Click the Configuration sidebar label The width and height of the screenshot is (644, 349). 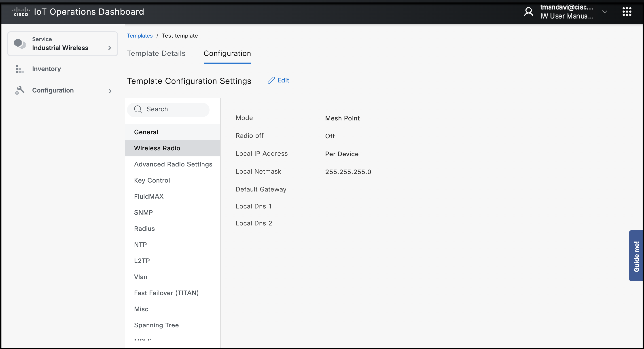(53, 90)
